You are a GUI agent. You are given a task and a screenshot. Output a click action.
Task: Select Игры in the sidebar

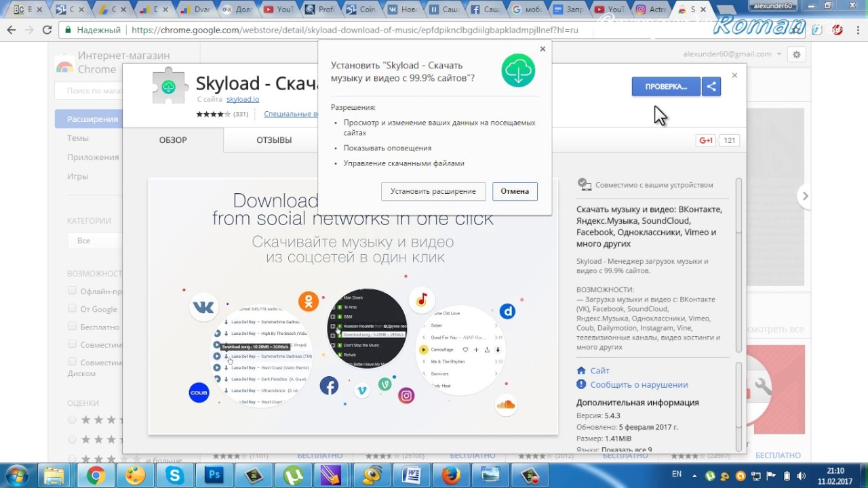(x=78, y=176)
